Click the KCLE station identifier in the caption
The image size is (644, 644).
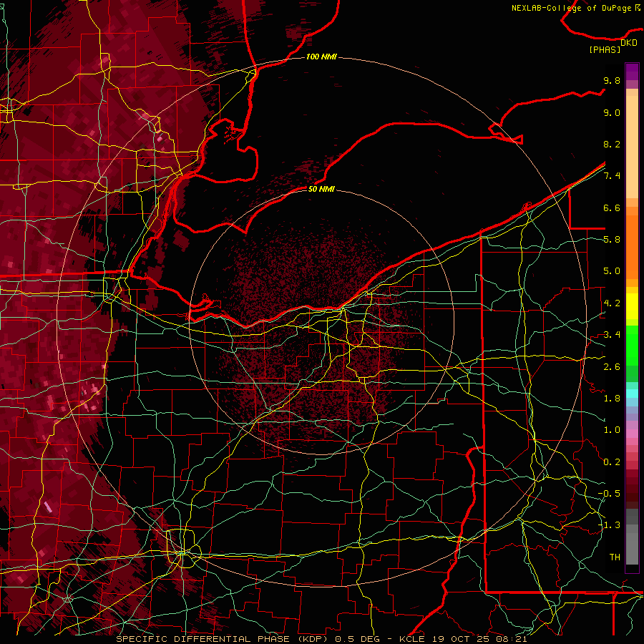click(411, 639)
